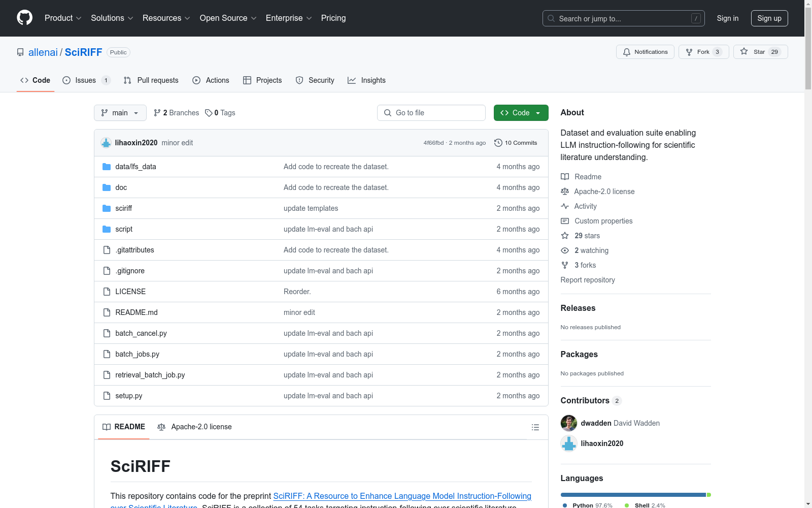Expand the Resources menu
812x508 pixels.
click(166, 18)
